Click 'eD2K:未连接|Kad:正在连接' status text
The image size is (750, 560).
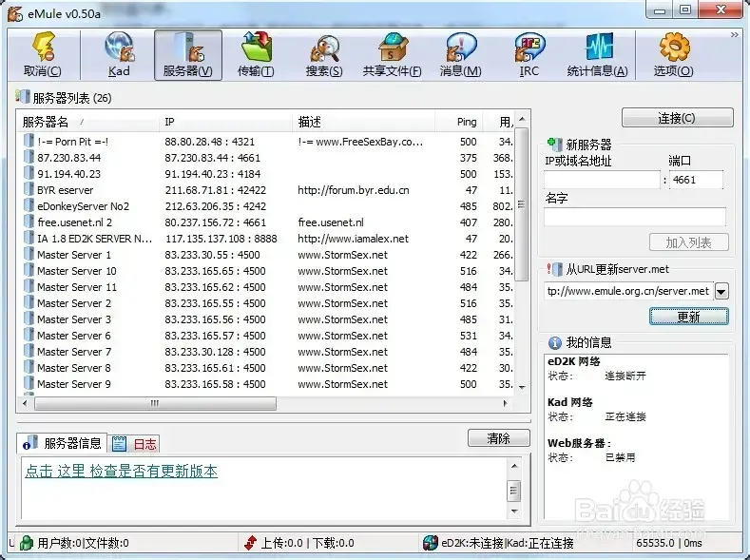click(x=508, y=543)
